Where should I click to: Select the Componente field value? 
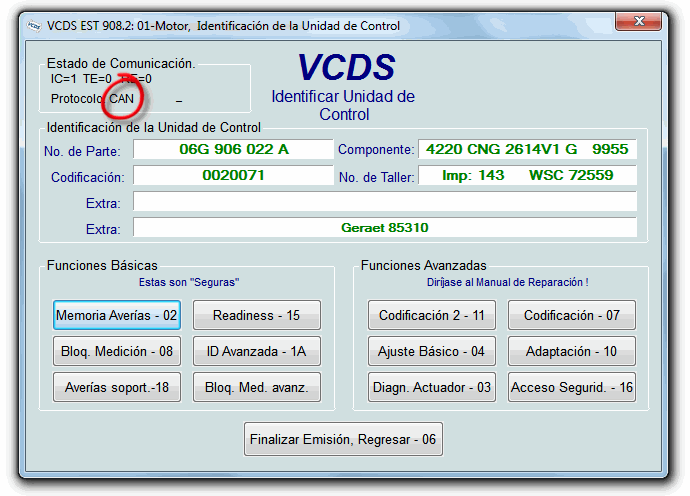tap(527, 150)
